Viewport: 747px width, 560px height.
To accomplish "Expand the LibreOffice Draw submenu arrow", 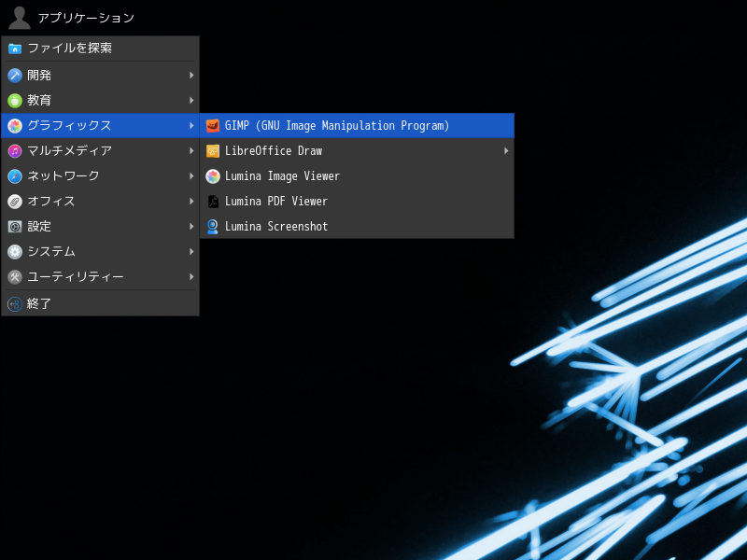I will [x=506, y=150].
